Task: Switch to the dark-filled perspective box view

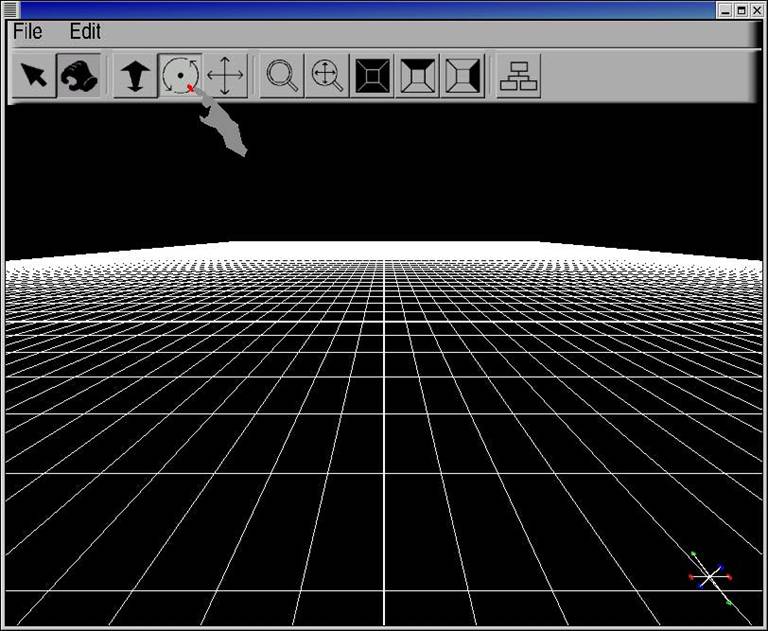Action: (x=372, y=75)
